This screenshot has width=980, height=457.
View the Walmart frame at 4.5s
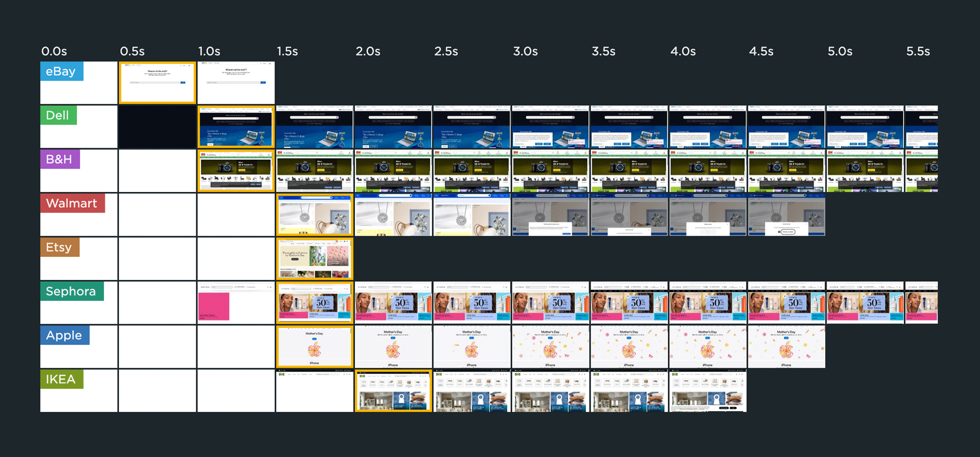pos(787,215)
